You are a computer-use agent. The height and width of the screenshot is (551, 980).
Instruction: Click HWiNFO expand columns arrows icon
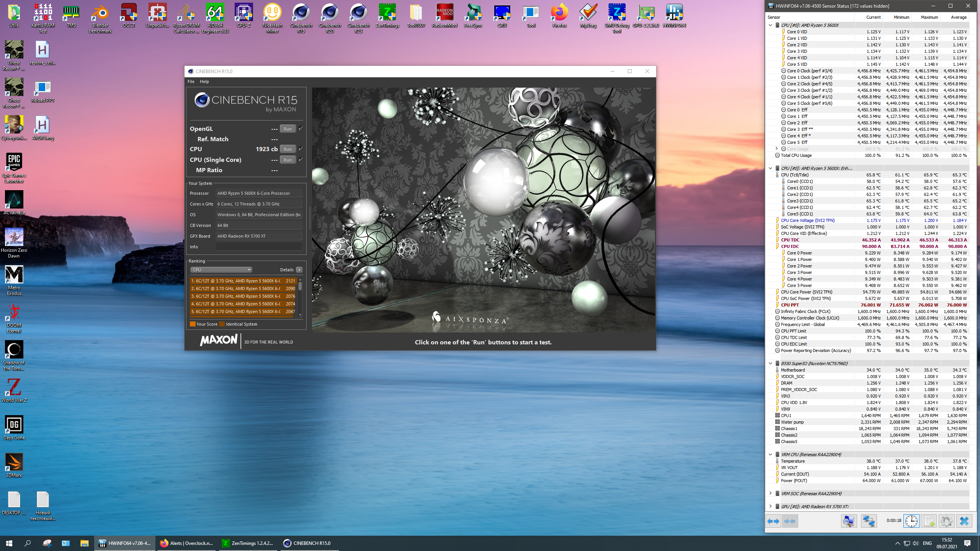pyautogui.click(x=774, y=521)
